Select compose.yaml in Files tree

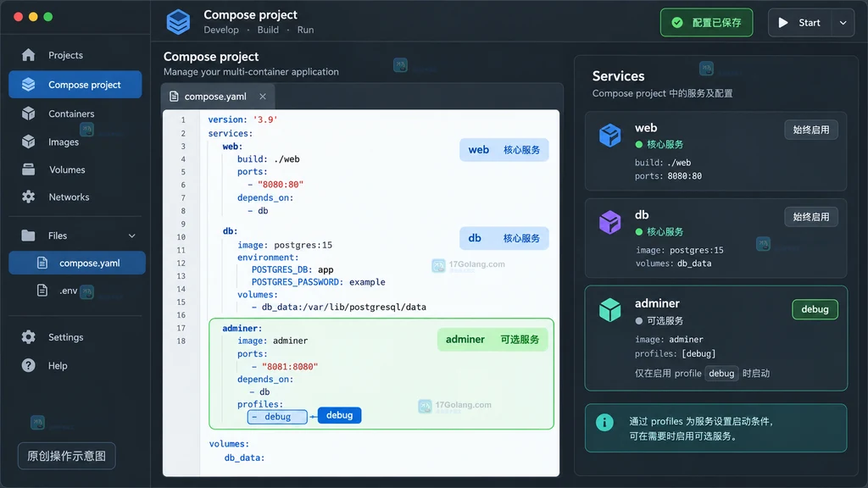(x=77, y=263)
